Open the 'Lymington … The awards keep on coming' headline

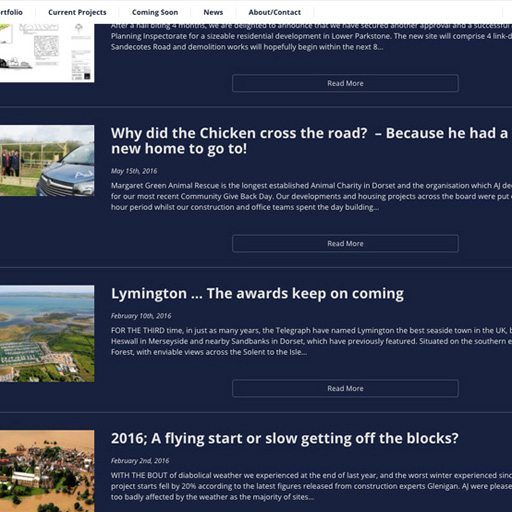257,294
